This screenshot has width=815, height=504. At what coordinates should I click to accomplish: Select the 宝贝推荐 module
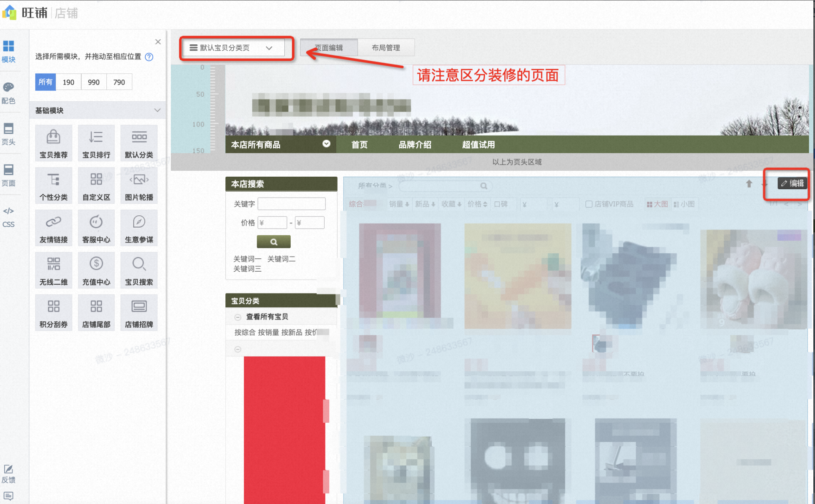click(x=54, y=143)
